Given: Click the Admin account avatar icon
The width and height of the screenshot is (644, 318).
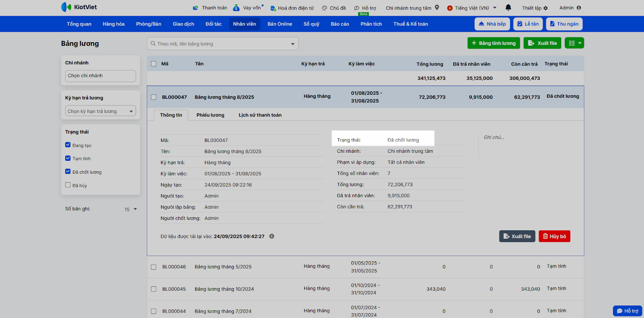Looking at the screenshot, I should point(579,8).
